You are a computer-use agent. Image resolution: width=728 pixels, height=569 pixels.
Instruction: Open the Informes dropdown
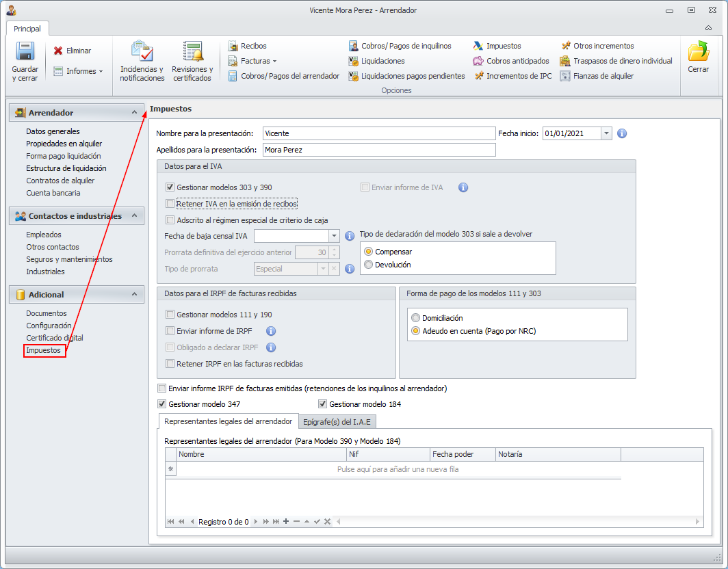click(78, 71)
